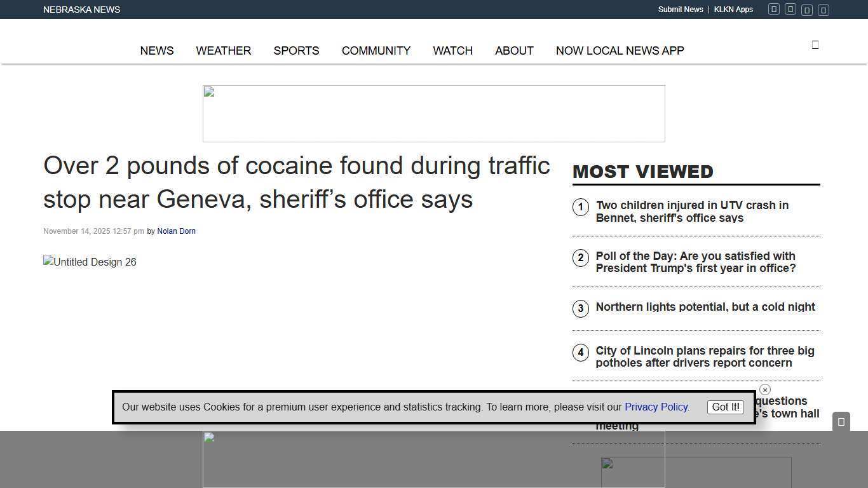Click the Submit News link

(680, 10)
